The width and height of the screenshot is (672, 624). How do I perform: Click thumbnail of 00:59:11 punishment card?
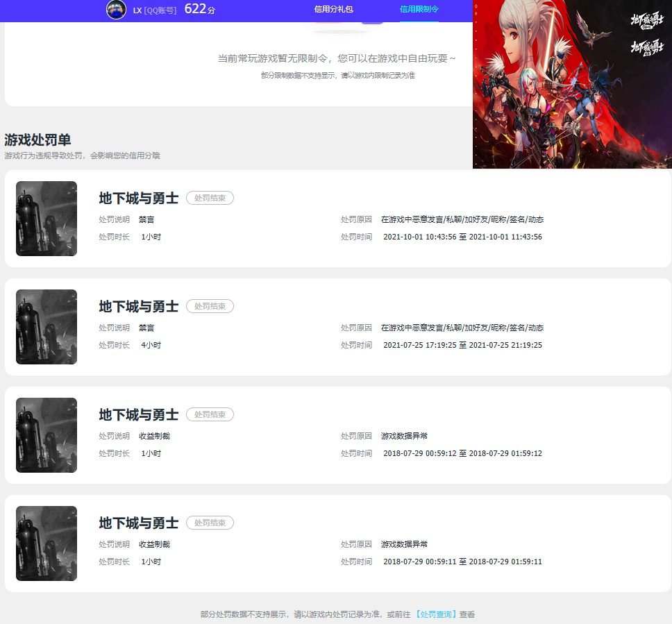pyautogui.click(x=47, y=543)
